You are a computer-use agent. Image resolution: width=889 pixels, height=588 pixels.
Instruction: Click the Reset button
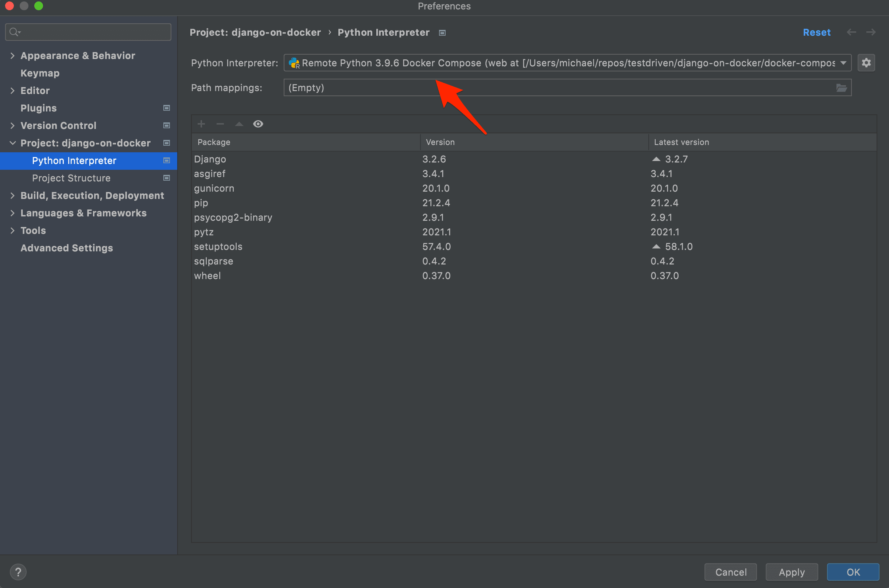[816, 31]
